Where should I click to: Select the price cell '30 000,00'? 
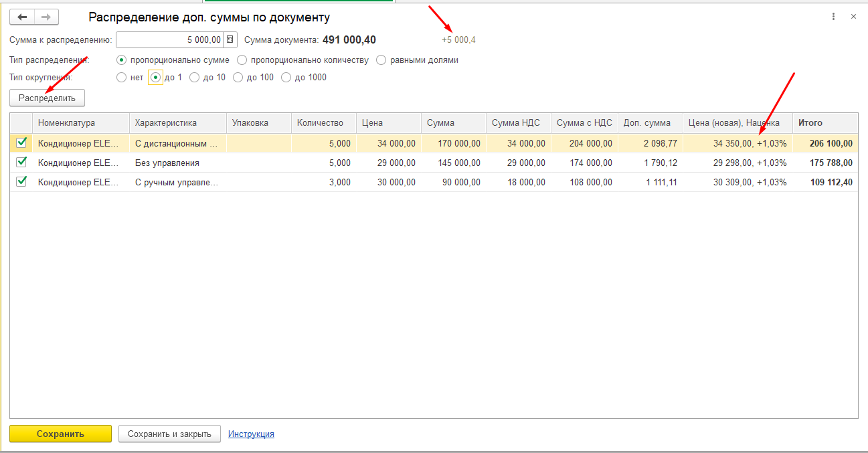389,182
